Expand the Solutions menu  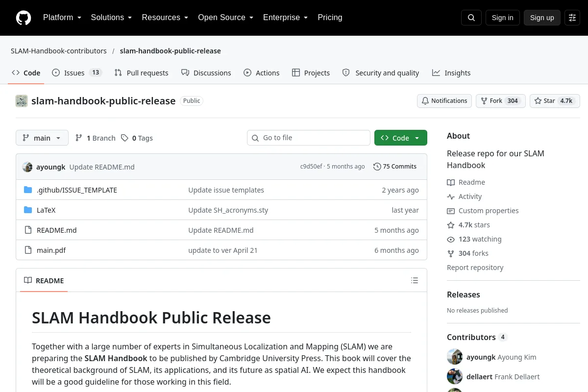[x=111, y=18]
